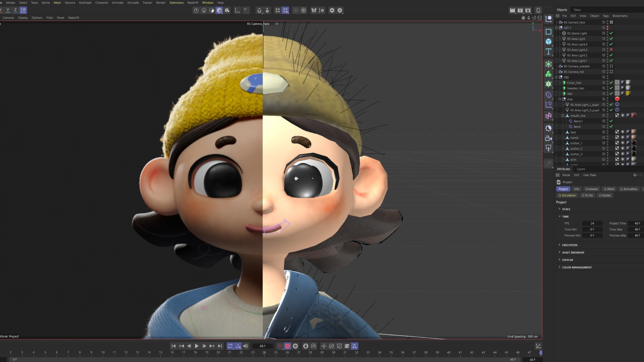Click the Camera object icon in sidebar
The width and height of the screenshot is (644, 362).
tap(548, 138)
